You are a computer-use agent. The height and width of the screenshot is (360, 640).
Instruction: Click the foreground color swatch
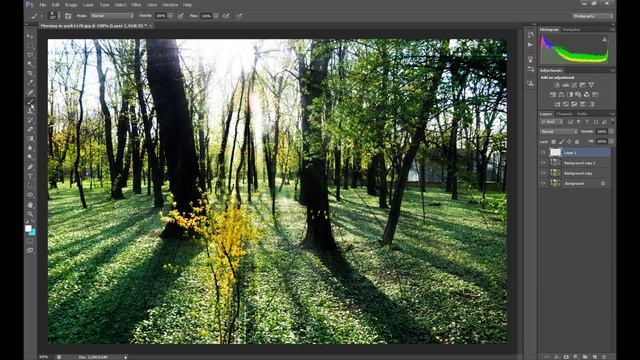pyautogui.click(x=28, y=228)
